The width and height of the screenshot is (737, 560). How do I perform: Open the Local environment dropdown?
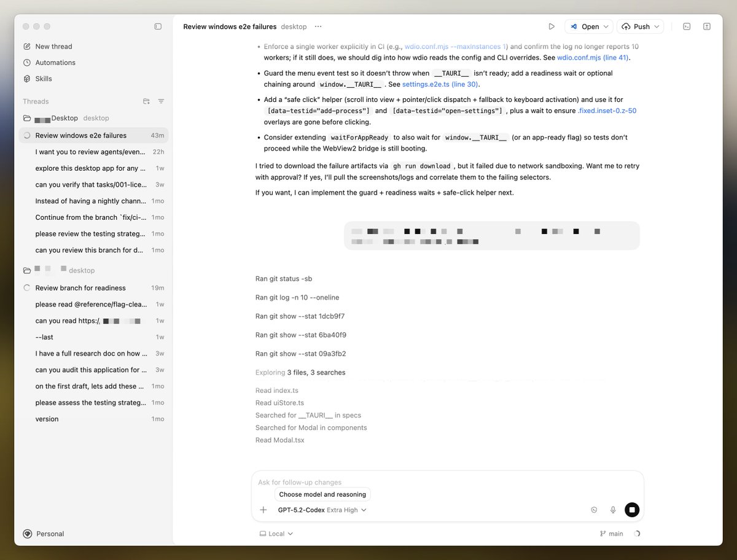tap(276, 534)
